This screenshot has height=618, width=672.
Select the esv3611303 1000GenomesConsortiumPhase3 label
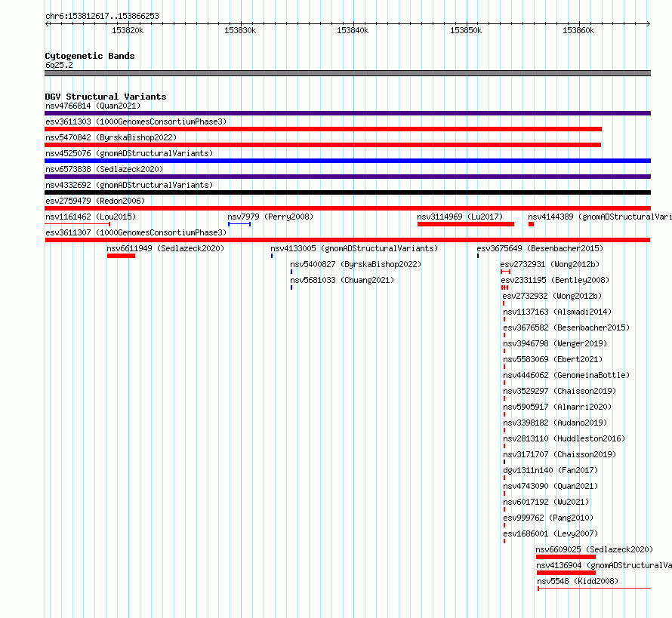tap(136, 121)
